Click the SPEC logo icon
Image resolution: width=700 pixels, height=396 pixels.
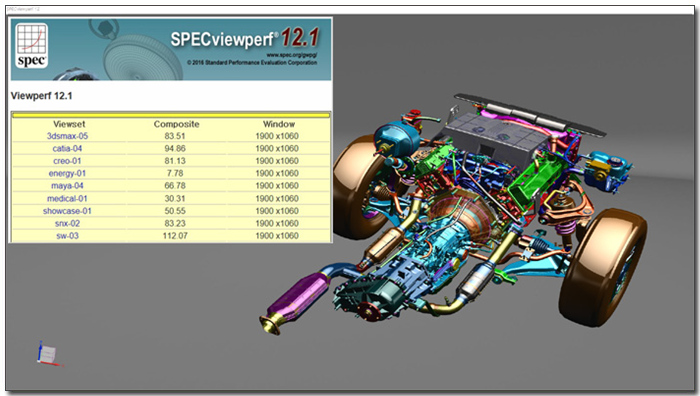32,46
